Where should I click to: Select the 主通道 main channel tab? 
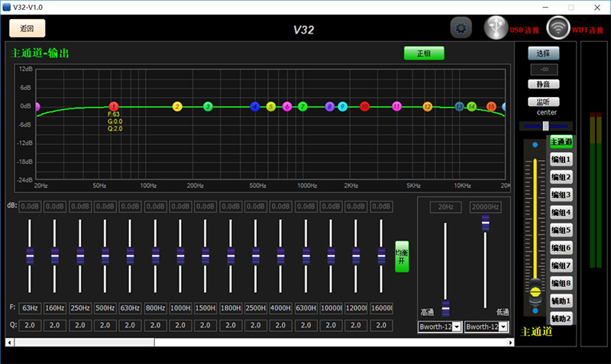click(x=561, y=142)
